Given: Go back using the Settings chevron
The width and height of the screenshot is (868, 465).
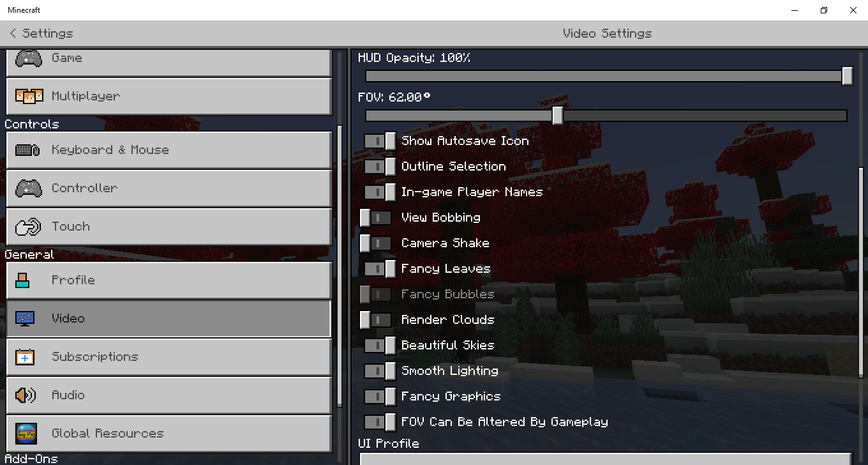Looking at the screenshot, I should (13, 33).
